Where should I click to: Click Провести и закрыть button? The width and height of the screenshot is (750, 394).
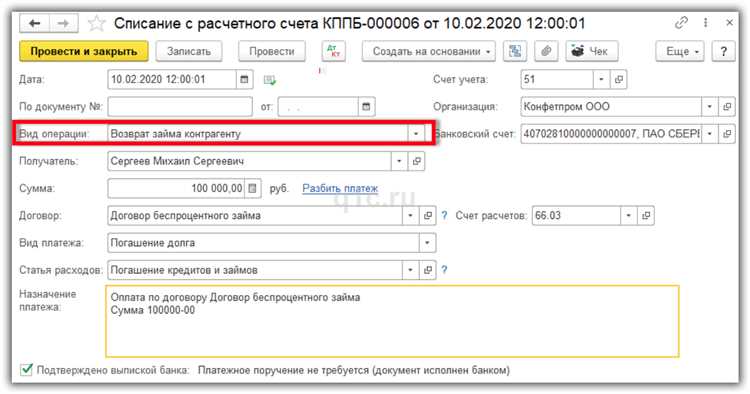coord(84,51)
